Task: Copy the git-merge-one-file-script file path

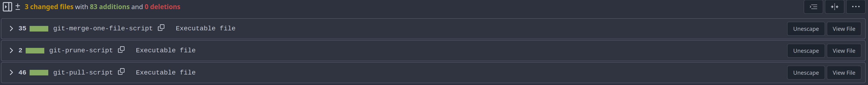Action: pos(161,28)
